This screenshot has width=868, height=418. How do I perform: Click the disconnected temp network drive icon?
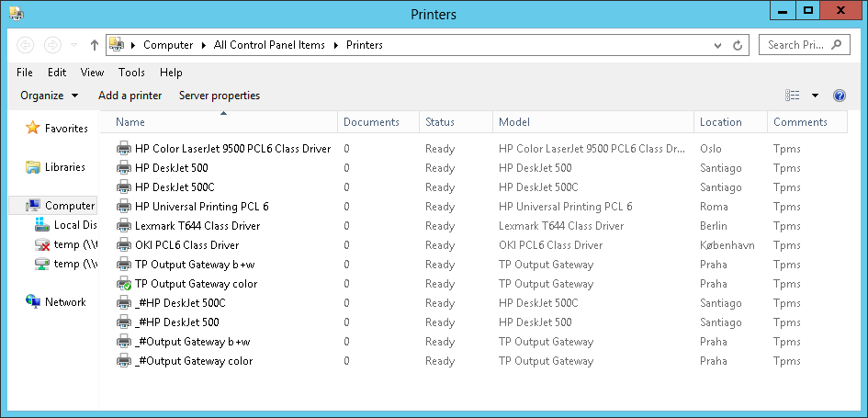42,244
